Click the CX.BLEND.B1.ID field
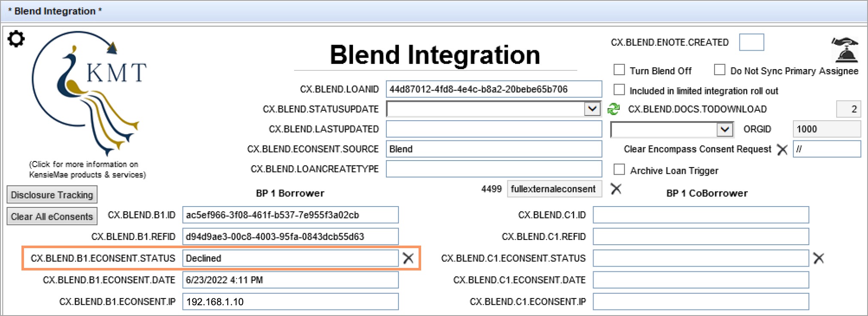Viewport: 868px width, 316px height. pyautogui.click(x=290, y=215)
